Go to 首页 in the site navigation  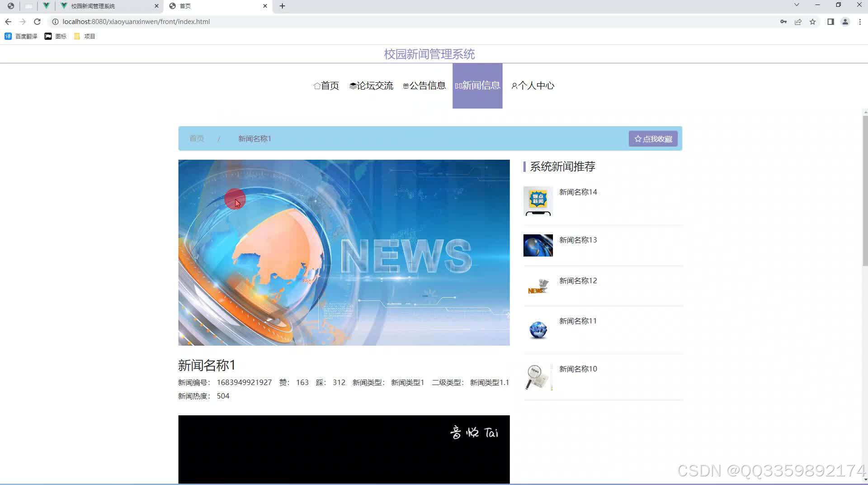pos(326,86)
